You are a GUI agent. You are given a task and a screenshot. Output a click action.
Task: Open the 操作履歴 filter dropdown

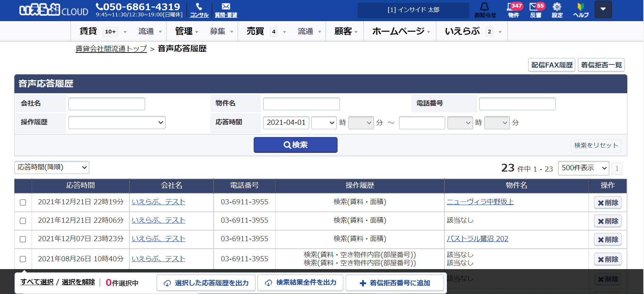tap(117, 122)
